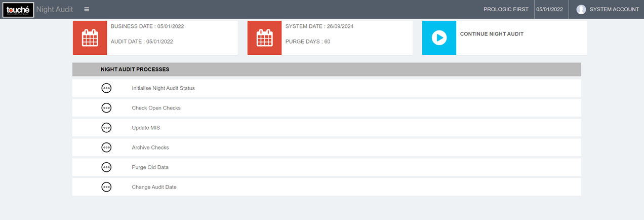
Task: Click the user avatar icon
Action: (x=581, y=9)
